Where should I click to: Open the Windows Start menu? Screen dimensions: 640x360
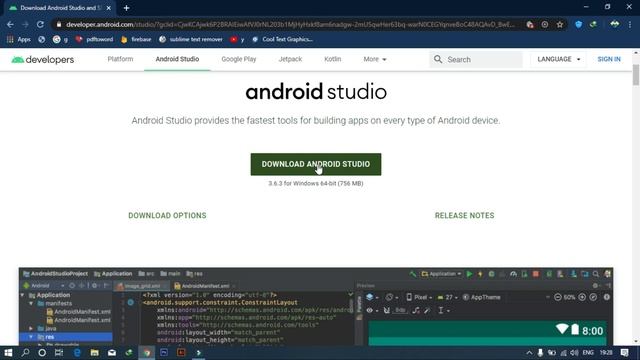pos(8,353)
